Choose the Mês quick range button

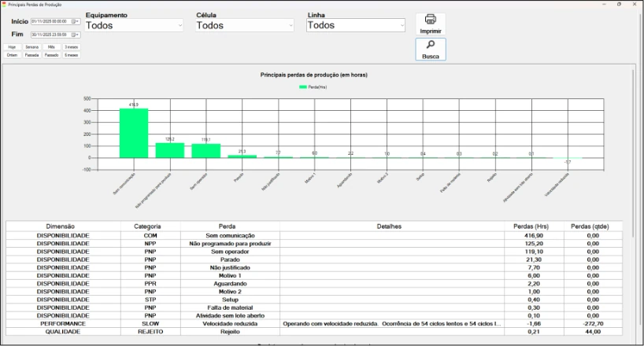51,47
